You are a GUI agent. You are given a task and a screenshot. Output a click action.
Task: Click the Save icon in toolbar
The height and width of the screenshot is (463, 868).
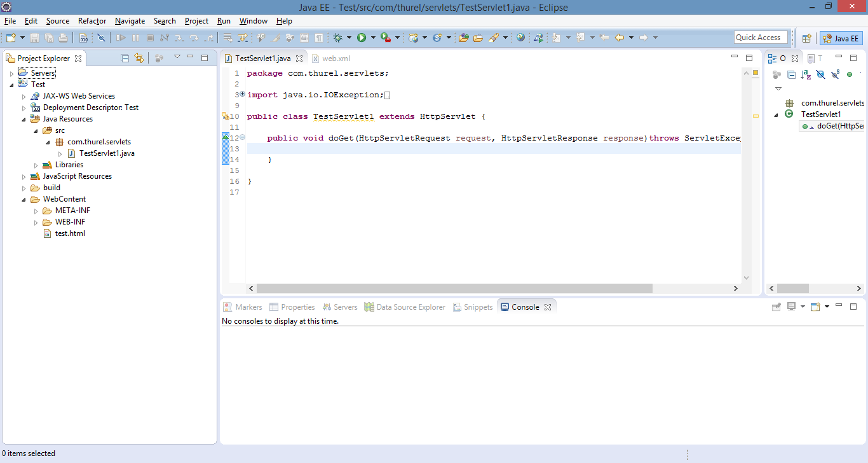coord(35,38)
